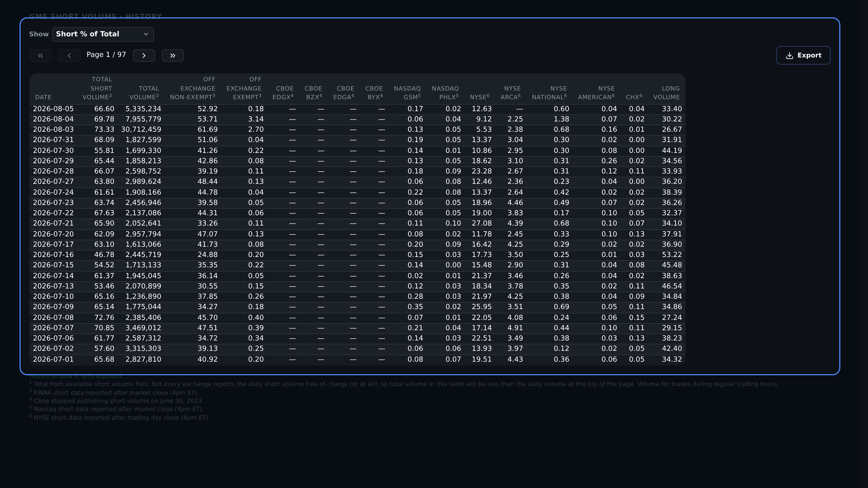Select the 7,955,779 total volume cell
The height and width of the screenshot is (488, 868).
[143, 119]
